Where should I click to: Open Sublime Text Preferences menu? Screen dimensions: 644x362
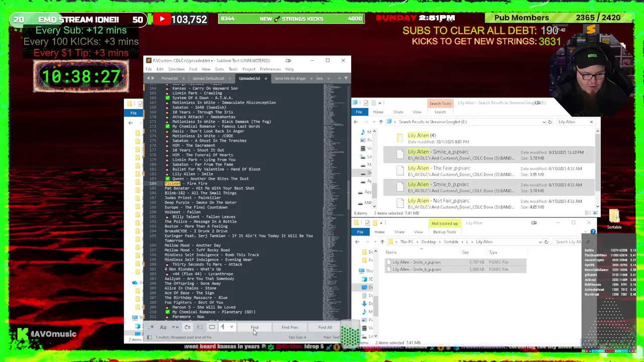[x=270, y=69]
